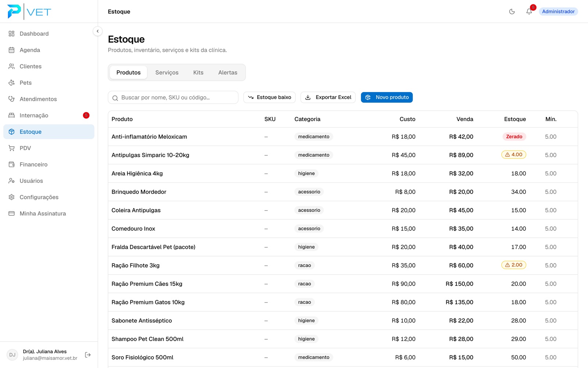This screenshot has width=588, height=368.
Task: Click the PVET logo
Action: click(x=29, y=11)
